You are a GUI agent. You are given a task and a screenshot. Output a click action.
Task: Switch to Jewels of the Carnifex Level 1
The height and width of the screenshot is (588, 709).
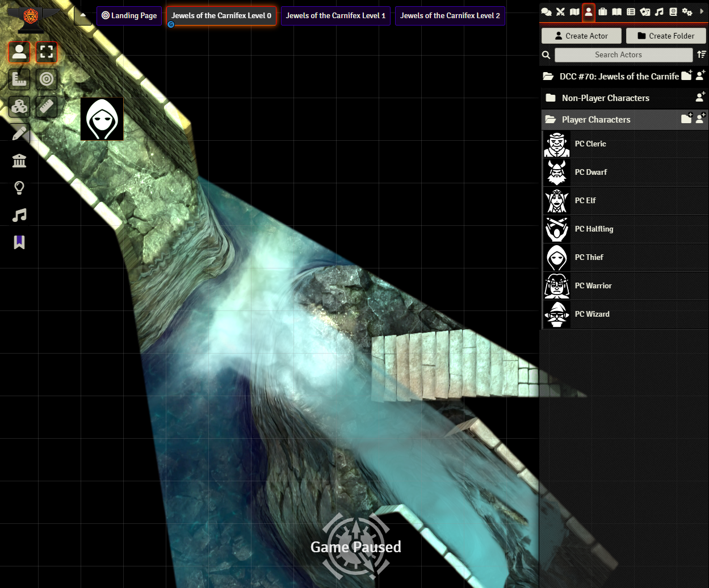pos(335,16)
